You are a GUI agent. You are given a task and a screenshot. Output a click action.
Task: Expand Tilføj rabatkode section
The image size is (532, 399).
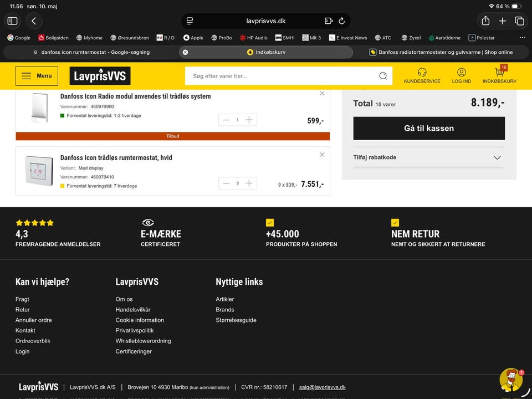[429, 157]
